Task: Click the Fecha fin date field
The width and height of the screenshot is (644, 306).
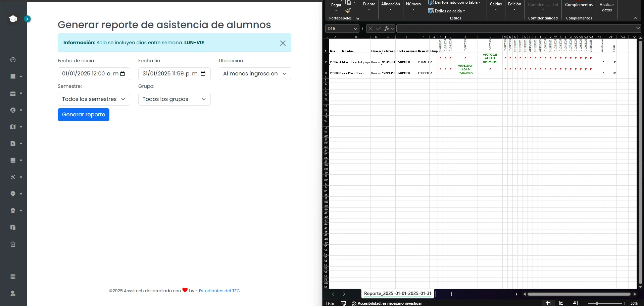Action: click(x=175, y=74)
